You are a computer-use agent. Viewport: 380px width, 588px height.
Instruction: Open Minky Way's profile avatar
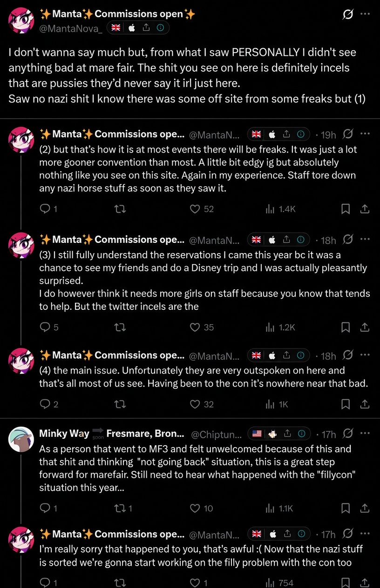point(21,440)
